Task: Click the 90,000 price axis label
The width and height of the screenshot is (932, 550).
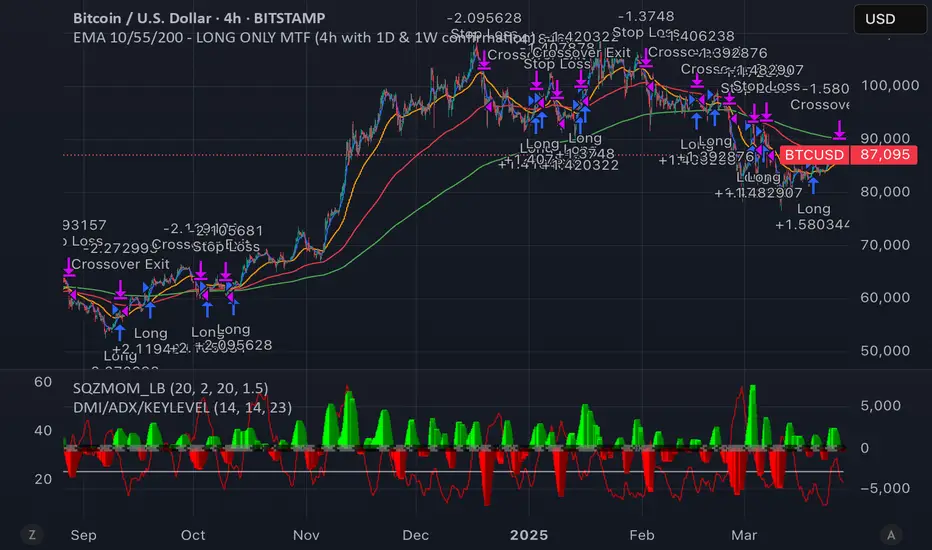Action: [x=885, y=138]
